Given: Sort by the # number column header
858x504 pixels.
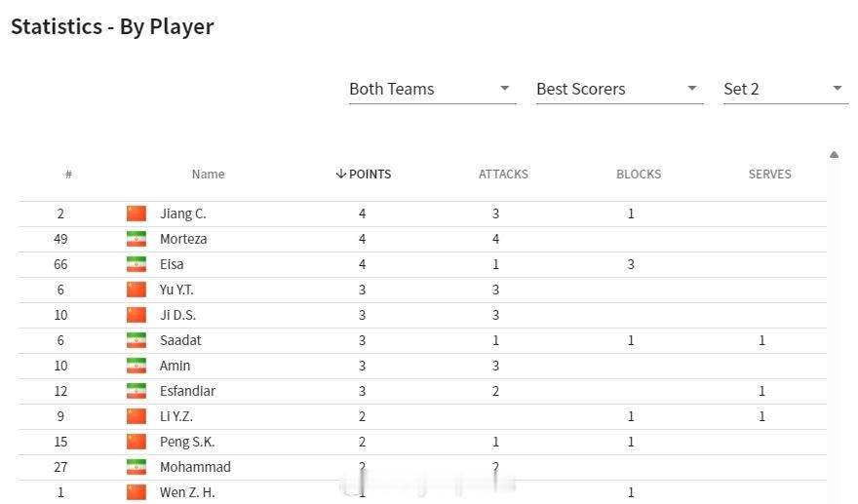Looking at the screenshot, I should [68, 174].
